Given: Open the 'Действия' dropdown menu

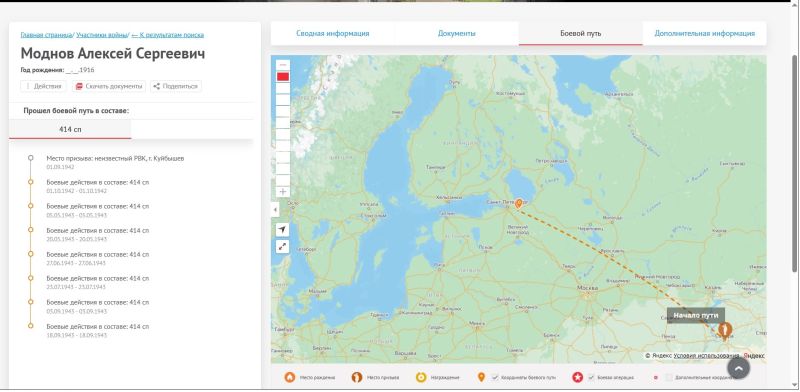Looking at the screenshot, I should tap(43, 86).
